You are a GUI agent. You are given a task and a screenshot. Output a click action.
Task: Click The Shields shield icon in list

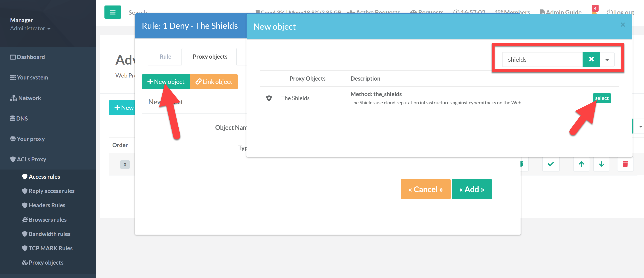(269, 98)
